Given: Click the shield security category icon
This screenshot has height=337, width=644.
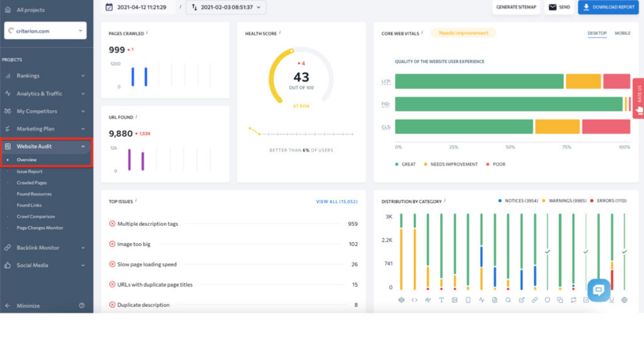Looking at the screenshot, I should coord(547,300).
